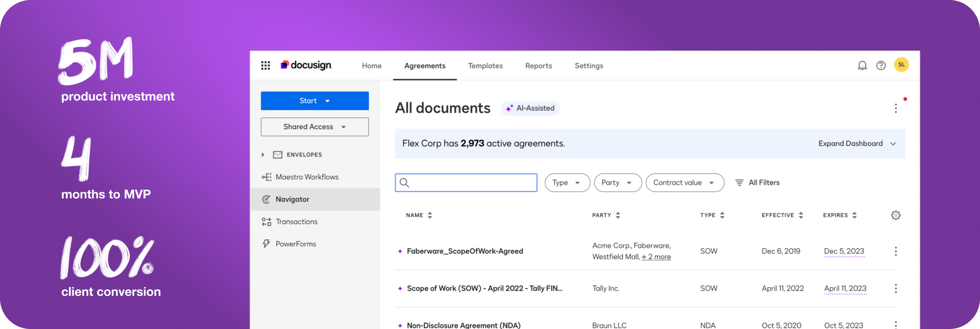Viewport: 980px width, 329px height.
Task: Click the '+ 2 more' parties link
Action: click(656, 257)
